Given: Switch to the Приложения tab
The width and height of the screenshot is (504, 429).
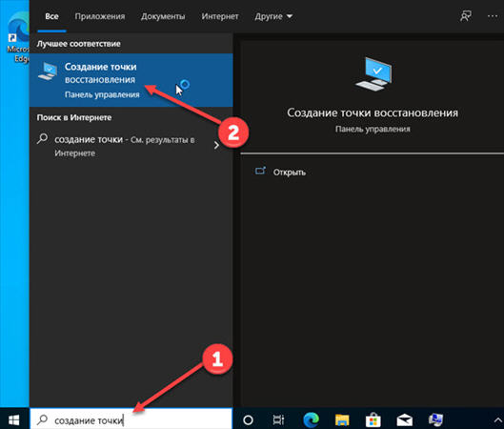Looking at the screenshot, I should point(100,16).
